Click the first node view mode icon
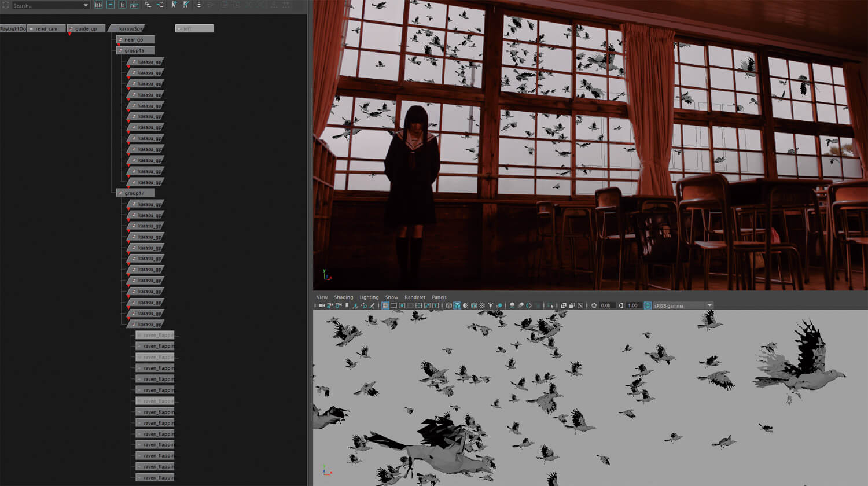 [98, 5]
